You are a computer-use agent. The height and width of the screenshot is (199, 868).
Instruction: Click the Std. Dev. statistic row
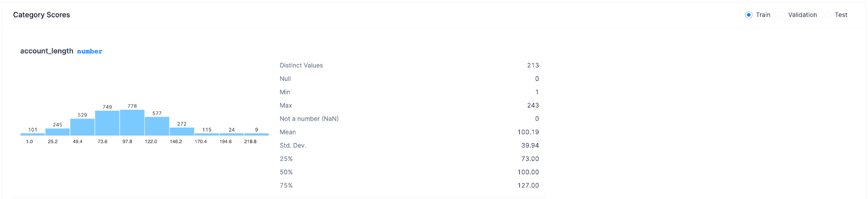(x=409, y=145)
